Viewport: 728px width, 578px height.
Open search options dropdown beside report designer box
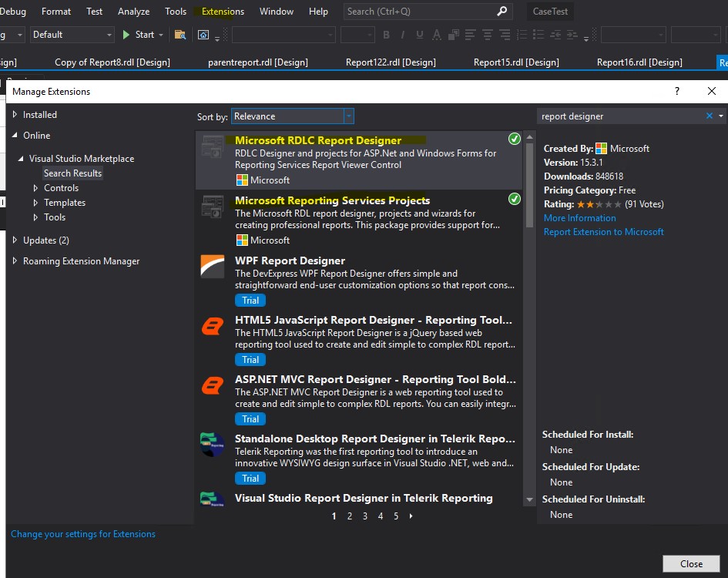click(x=720, y=116)
